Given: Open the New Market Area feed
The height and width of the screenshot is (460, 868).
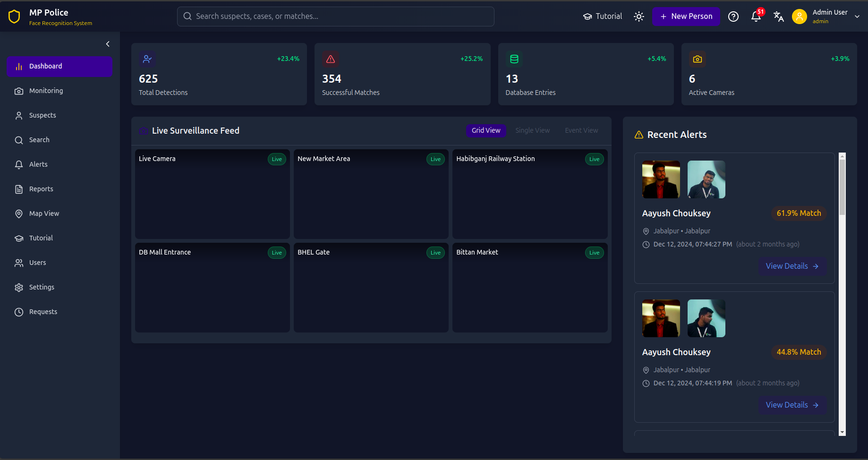Looking at the screenshot, I should point(371,194).
